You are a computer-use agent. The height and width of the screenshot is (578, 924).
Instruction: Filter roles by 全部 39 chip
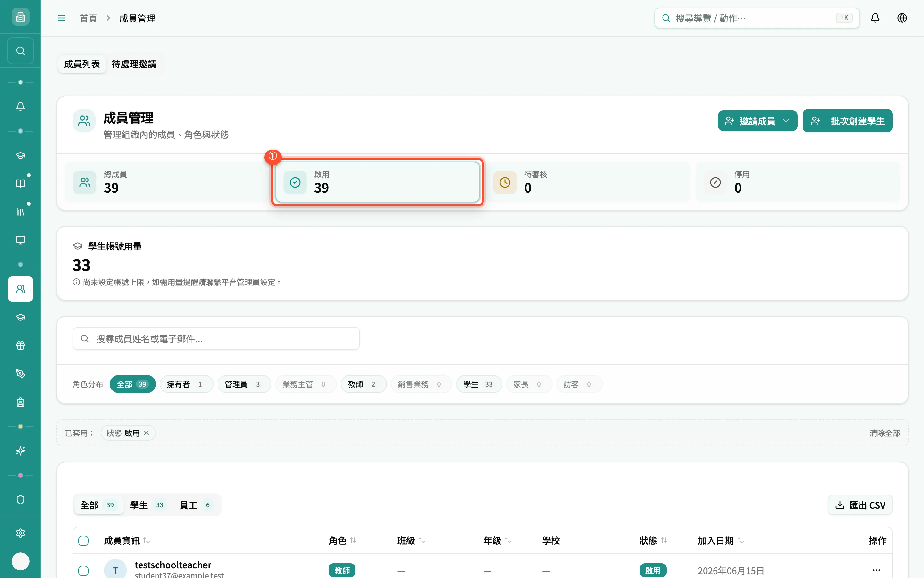tap(133, 384)
